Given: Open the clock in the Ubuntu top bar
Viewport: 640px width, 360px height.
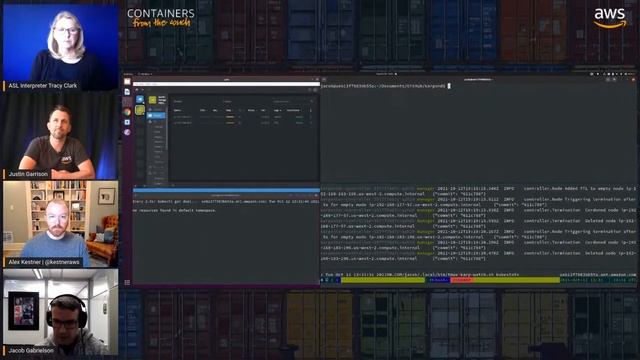Looking at the screenshot, I should coord(386,74).
